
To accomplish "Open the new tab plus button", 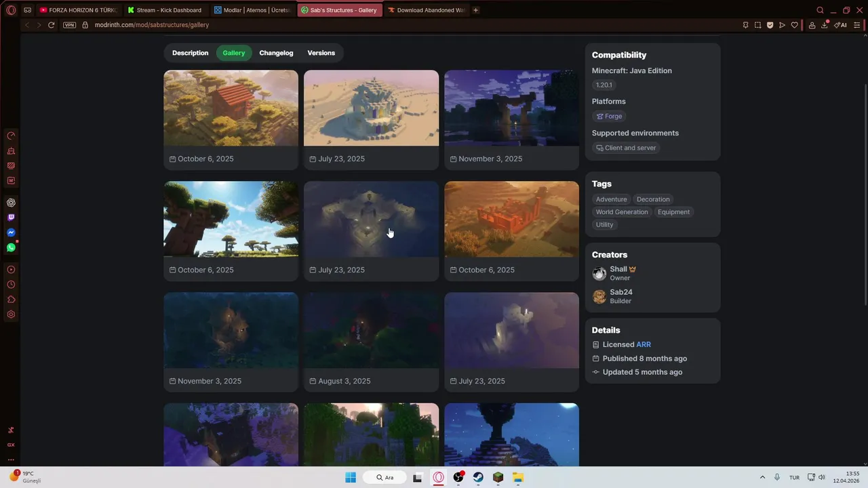I will pos(475,10).
